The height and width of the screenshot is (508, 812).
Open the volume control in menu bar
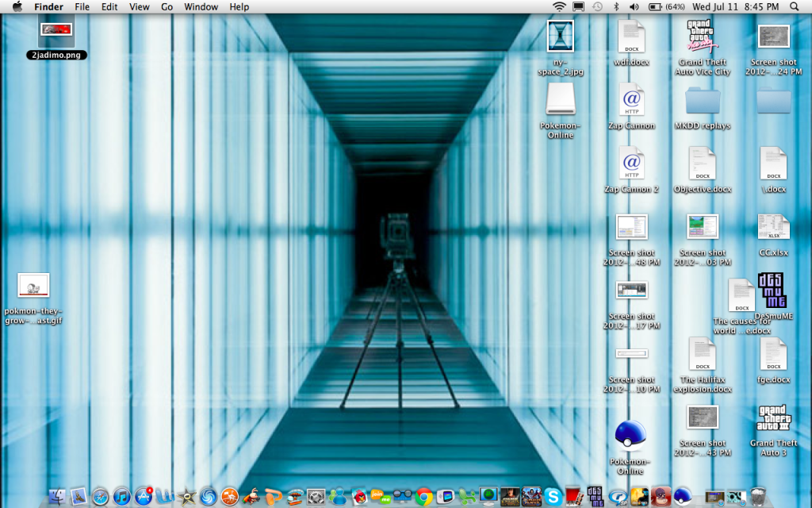pyautogui.click(x=634, y=7)
